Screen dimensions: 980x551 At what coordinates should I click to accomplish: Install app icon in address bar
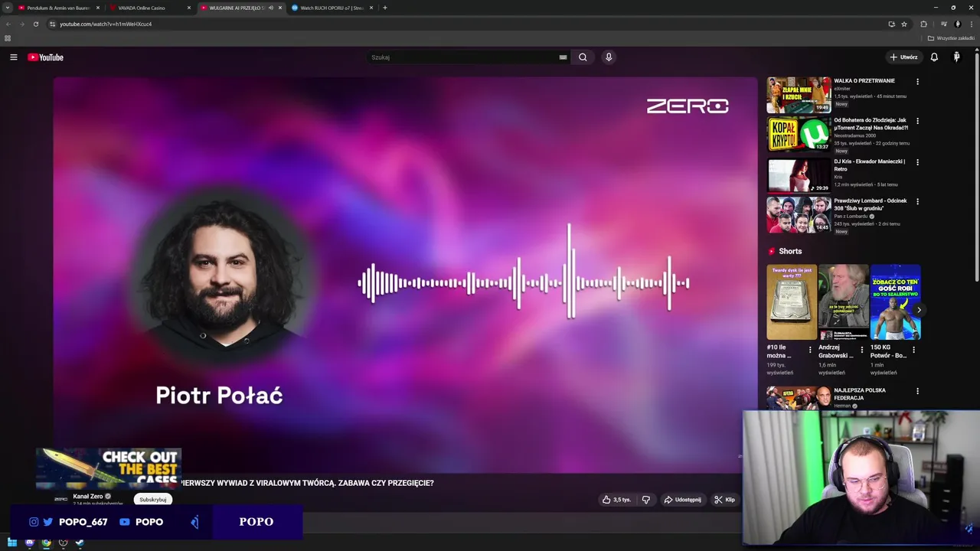click(891, 24)
